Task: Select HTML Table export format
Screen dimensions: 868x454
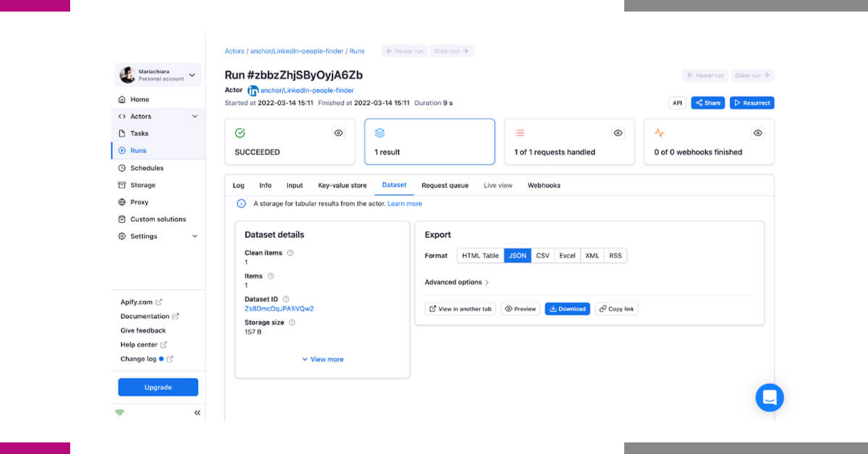Action: [x=480, y=256]
